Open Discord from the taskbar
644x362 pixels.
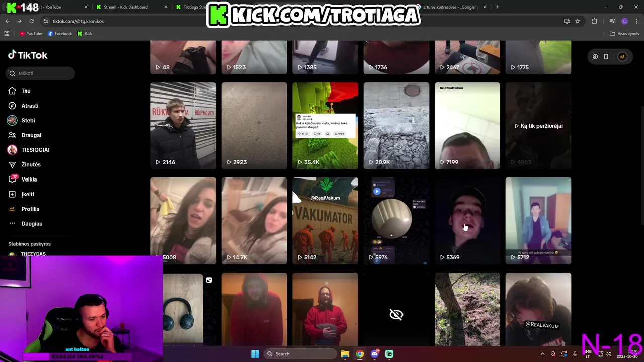pos(374,354)
